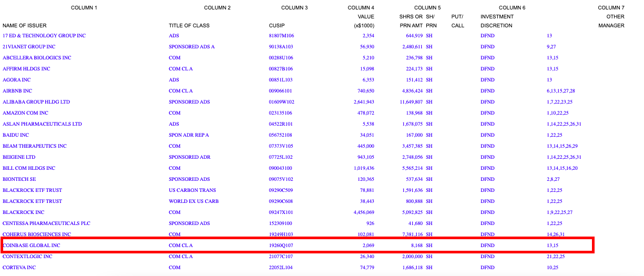The height and width of the screenshot is (276, 644).
Task: Click other manager 1,7,22,23,25
Action: pos(559,102)
